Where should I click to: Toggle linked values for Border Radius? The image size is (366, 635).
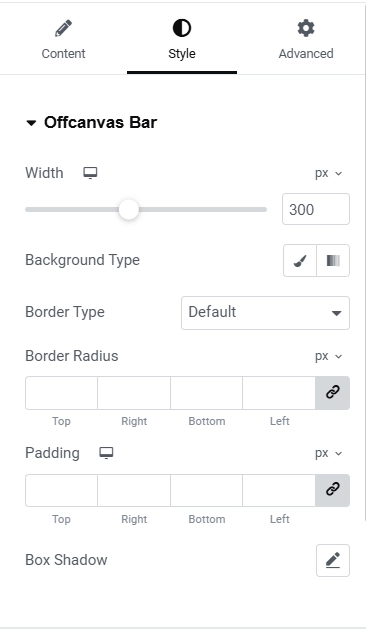pos(332,392)
